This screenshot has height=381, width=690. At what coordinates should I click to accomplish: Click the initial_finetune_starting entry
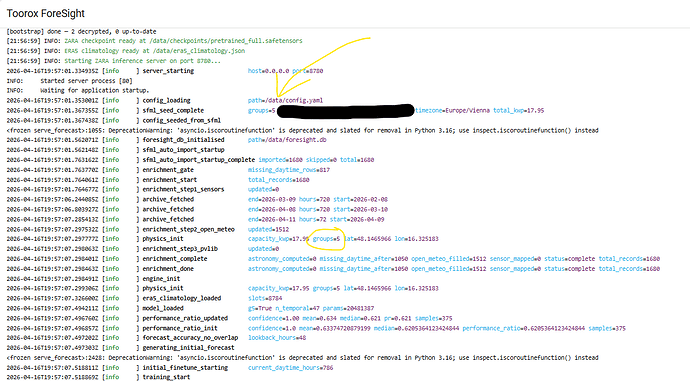185,368
